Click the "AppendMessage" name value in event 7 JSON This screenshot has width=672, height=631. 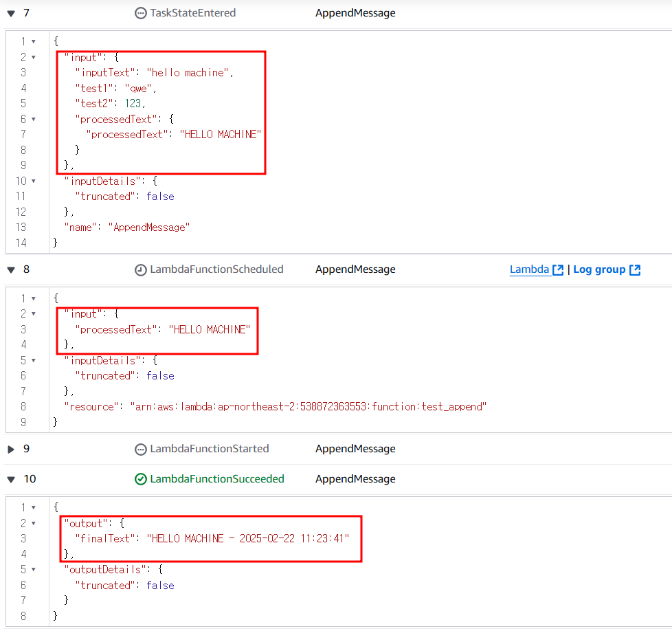(148, 228)
